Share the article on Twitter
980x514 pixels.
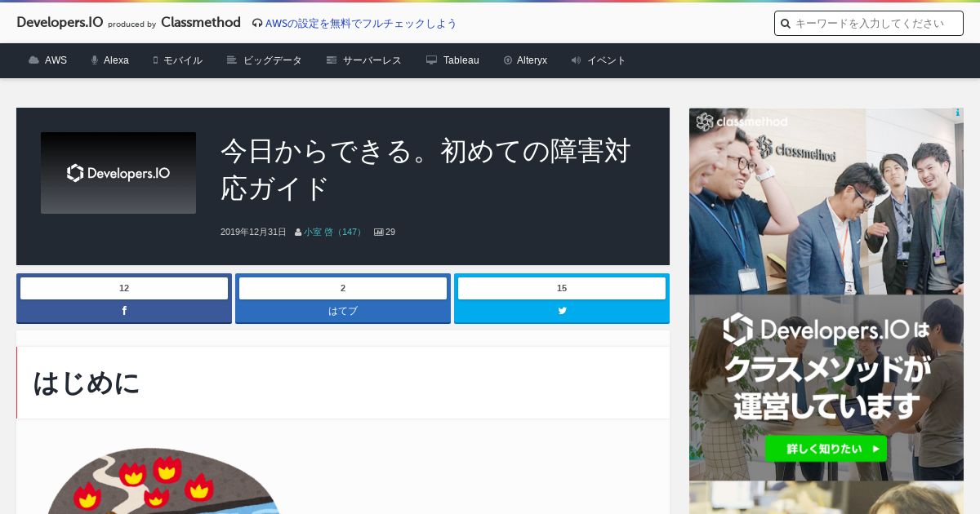562,311
